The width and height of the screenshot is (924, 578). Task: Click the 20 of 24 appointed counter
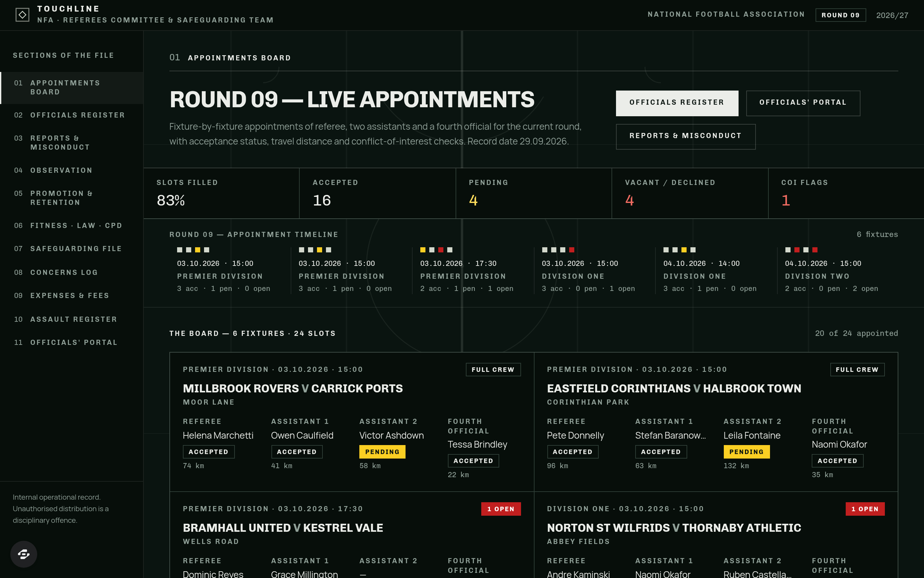pyautogui.click(x=856, y=333)
